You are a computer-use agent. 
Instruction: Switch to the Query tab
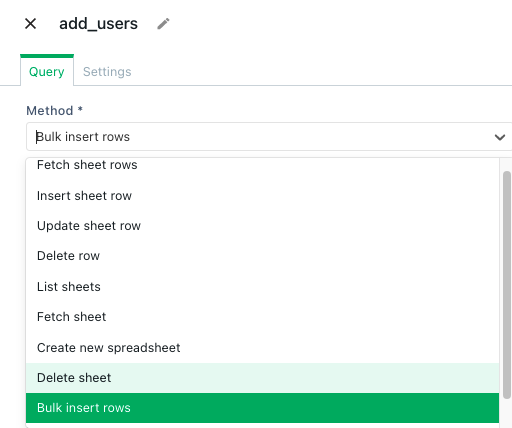click(47, 72)
